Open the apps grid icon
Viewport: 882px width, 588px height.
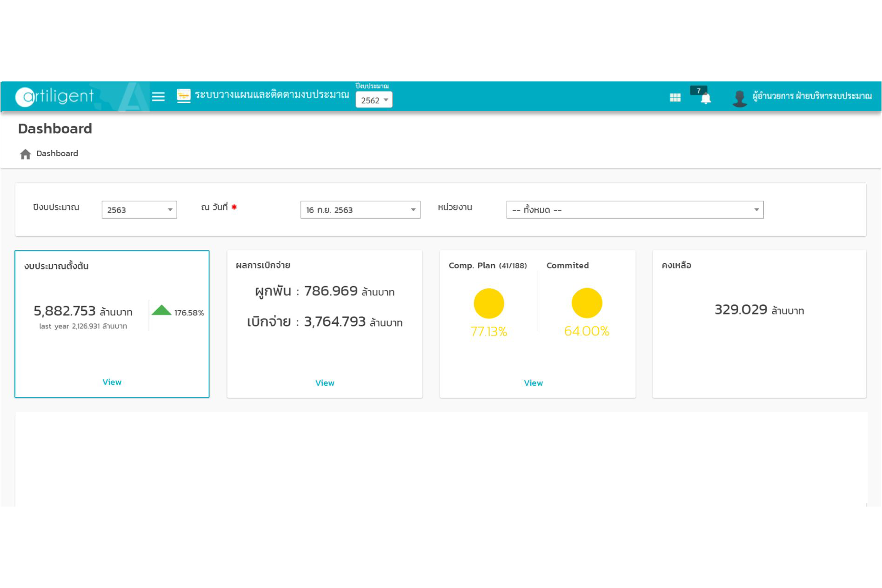click(x=675, y=97)
